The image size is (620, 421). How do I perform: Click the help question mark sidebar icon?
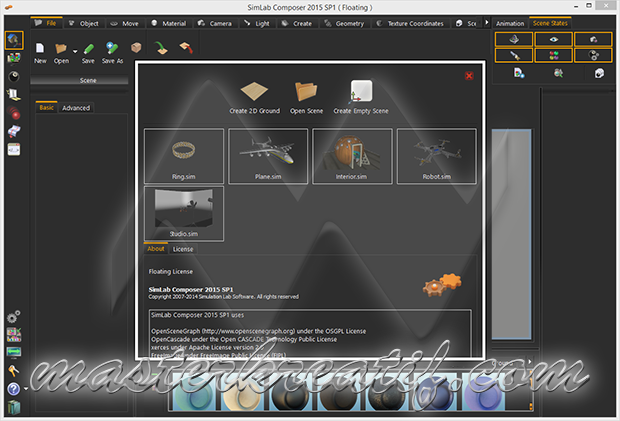point(13,389)
